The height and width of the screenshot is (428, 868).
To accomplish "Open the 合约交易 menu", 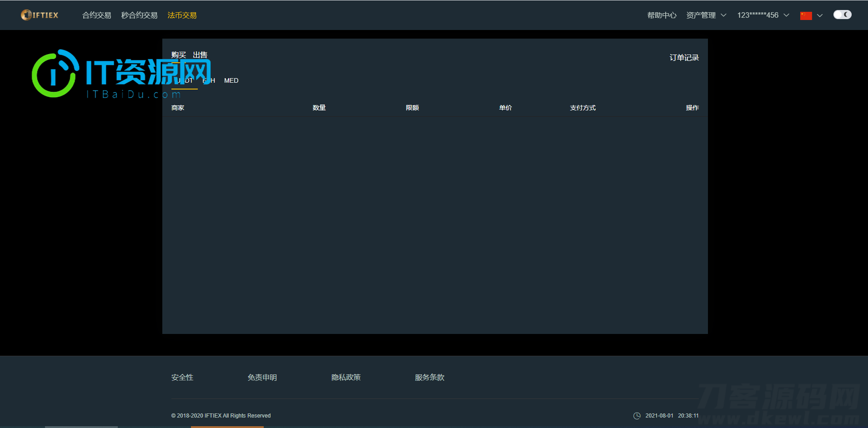I will [96, 15].
